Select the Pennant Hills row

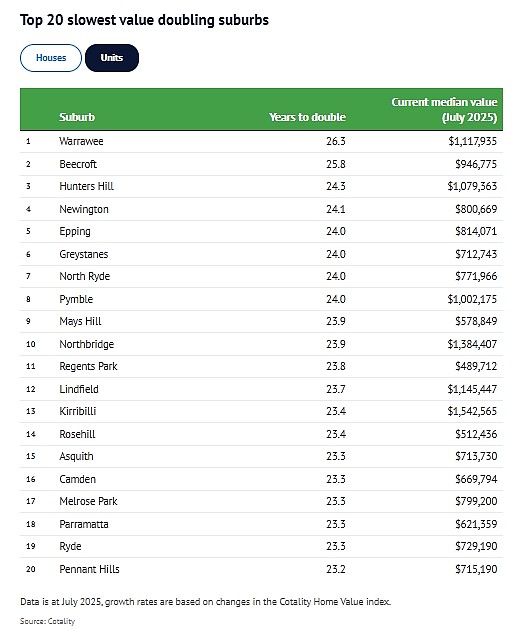click(261, 569)
